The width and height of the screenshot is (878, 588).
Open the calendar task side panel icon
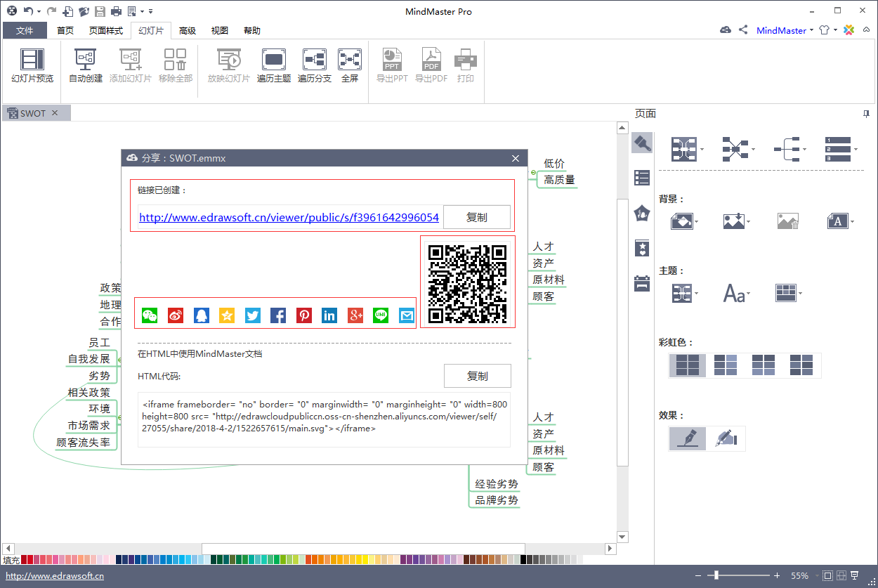pos(642,283)
